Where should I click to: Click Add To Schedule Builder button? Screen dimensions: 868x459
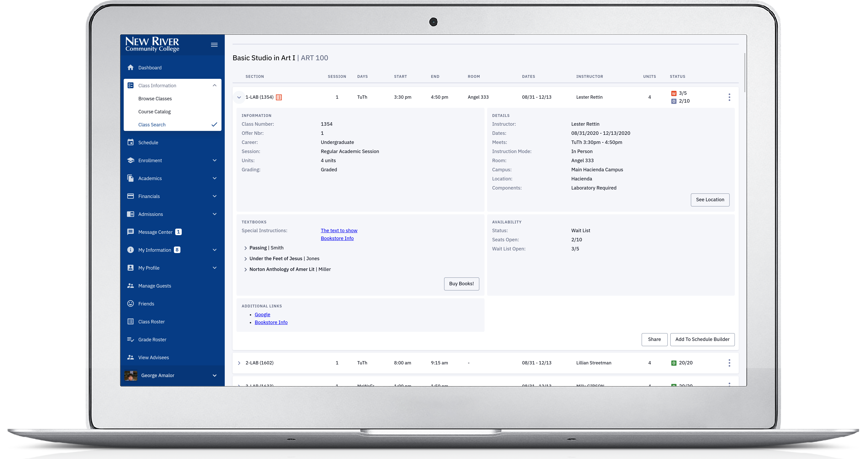[x=702, y=339]
